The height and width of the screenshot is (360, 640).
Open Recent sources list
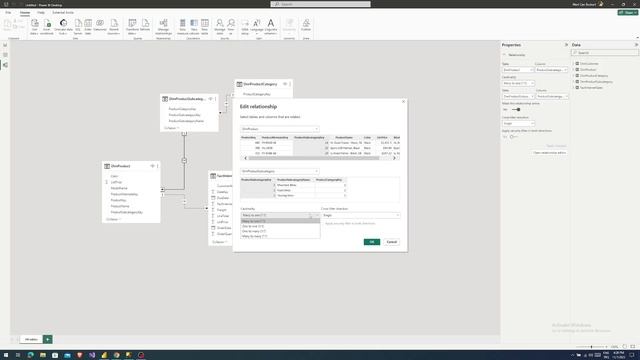(x=114, y=27)
